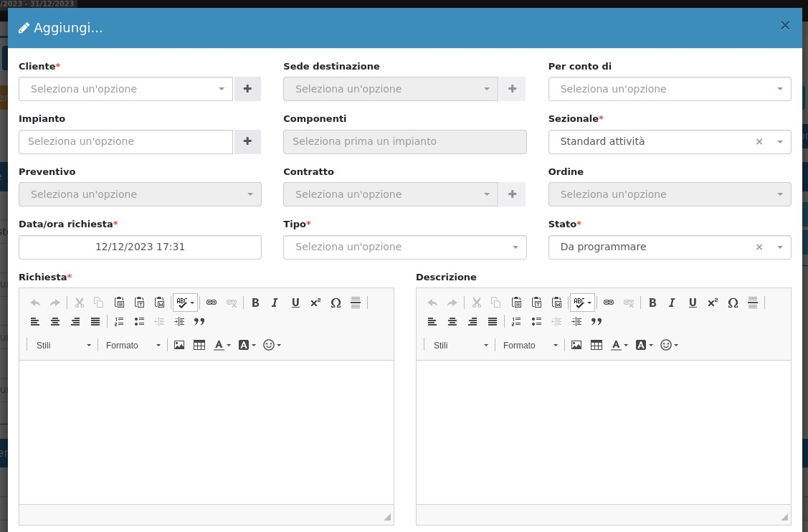808x532 pixels.
Task: Open the emoji picker in Richiesta editor
Action: [271, 345]
